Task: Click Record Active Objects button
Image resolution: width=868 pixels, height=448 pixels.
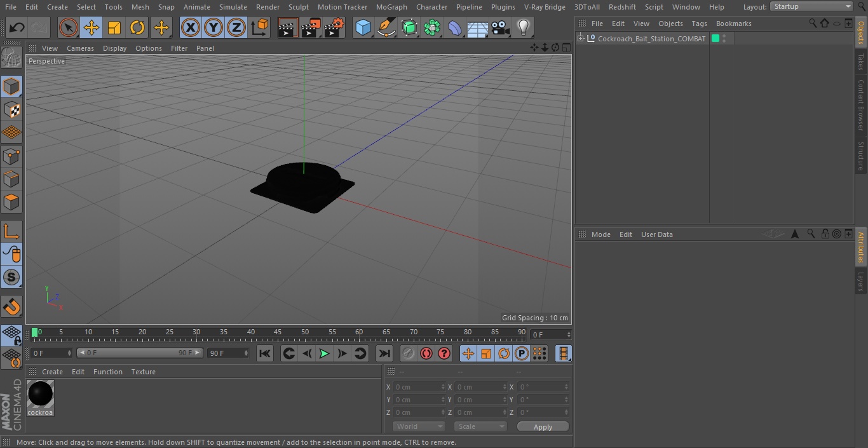Action: 409,353
